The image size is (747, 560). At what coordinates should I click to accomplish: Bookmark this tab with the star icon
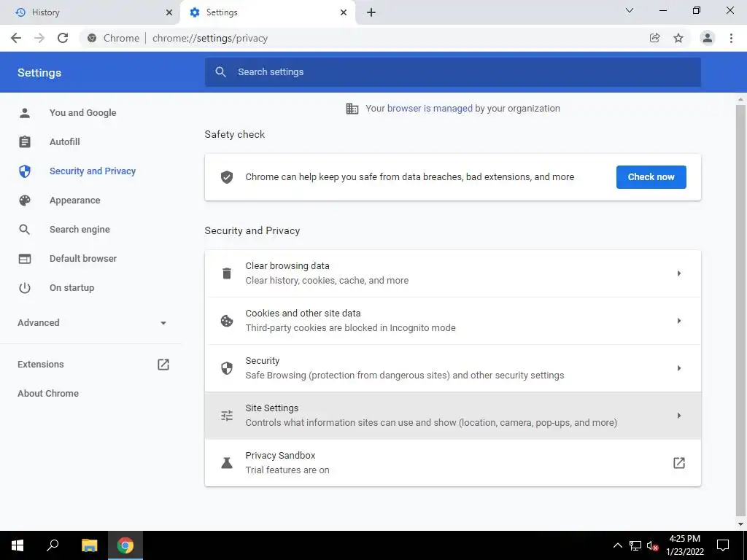point(678,38)
